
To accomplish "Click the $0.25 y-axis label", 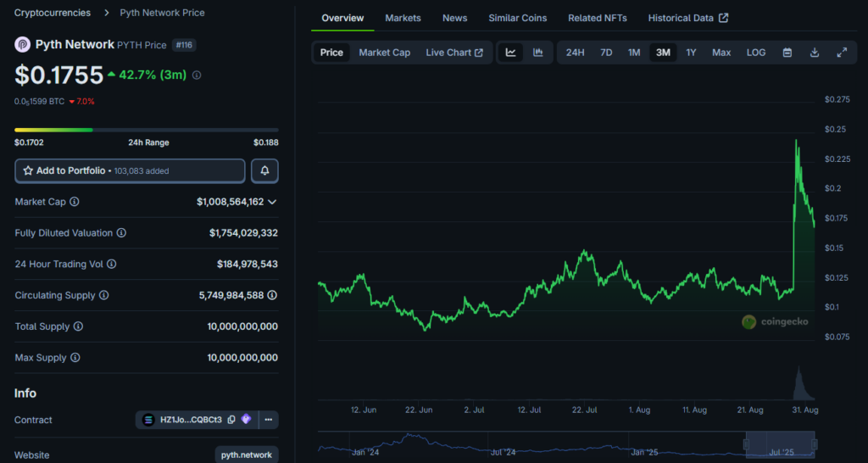I will point(835,129).
